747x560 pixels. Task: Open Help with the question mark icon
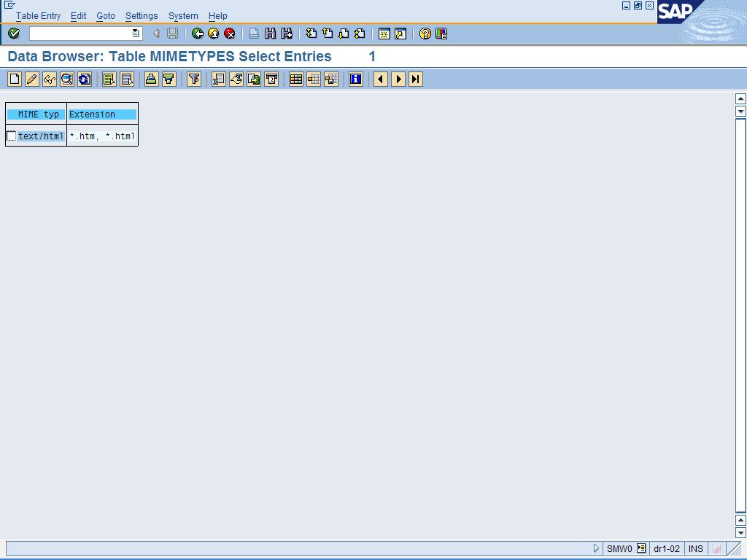click(x=425, y=34)
